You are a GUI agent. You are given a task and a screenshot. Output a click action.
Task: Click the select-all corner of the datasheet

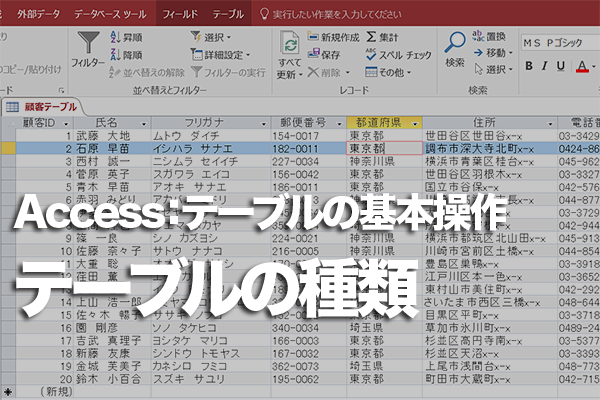(x=8, y=123)
